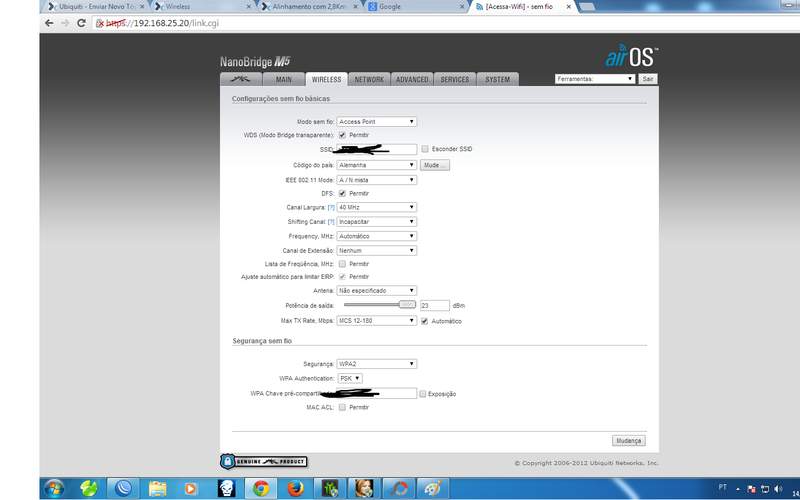Click the Canal Largura help [?] link
Image resolution: width=800 pixels, height=500 pixels.
[331, 208]
